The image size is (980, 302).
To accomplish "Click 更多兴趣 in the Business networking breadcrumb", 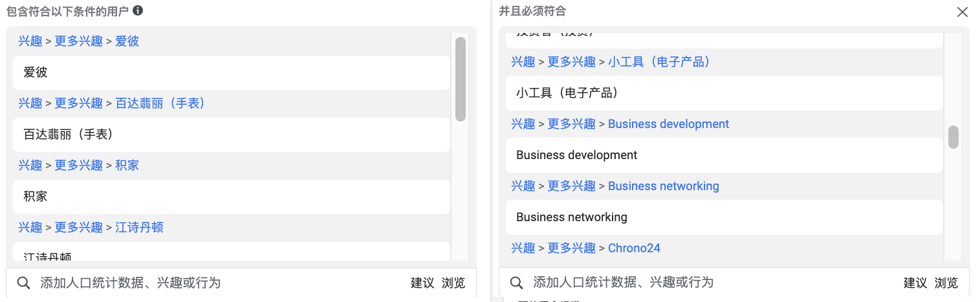I will [572, 186].
